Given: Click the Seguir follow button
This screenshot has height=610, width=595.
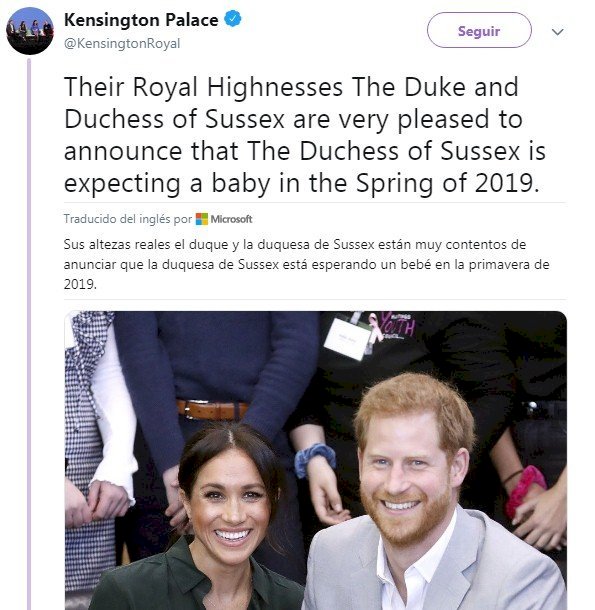Looking at the screenshot, I should (x=479, y=30).
